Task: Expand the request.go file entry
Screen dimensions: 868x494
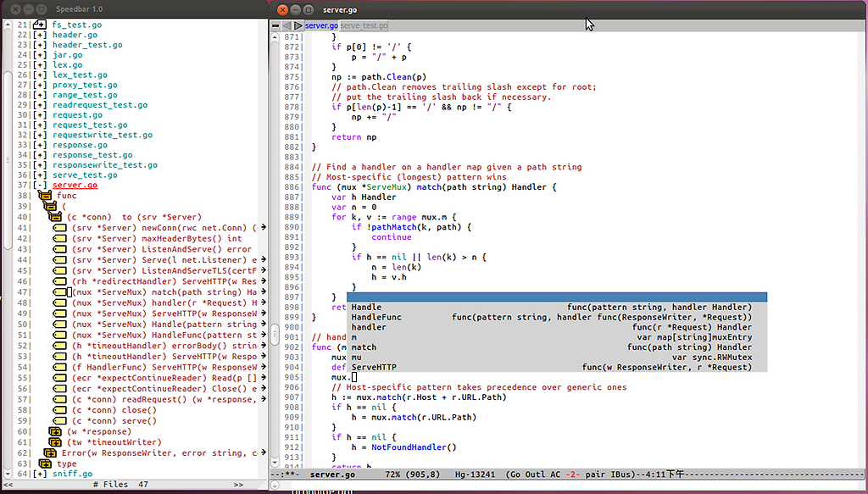Action: 40,114
